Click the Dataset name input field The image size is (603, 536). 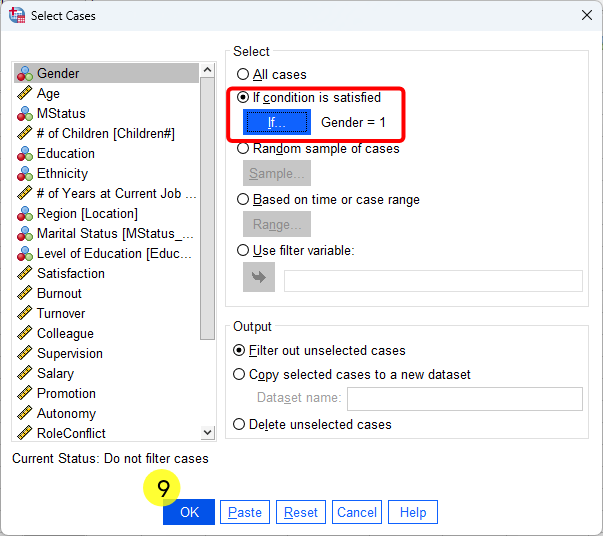pos(465,399)
